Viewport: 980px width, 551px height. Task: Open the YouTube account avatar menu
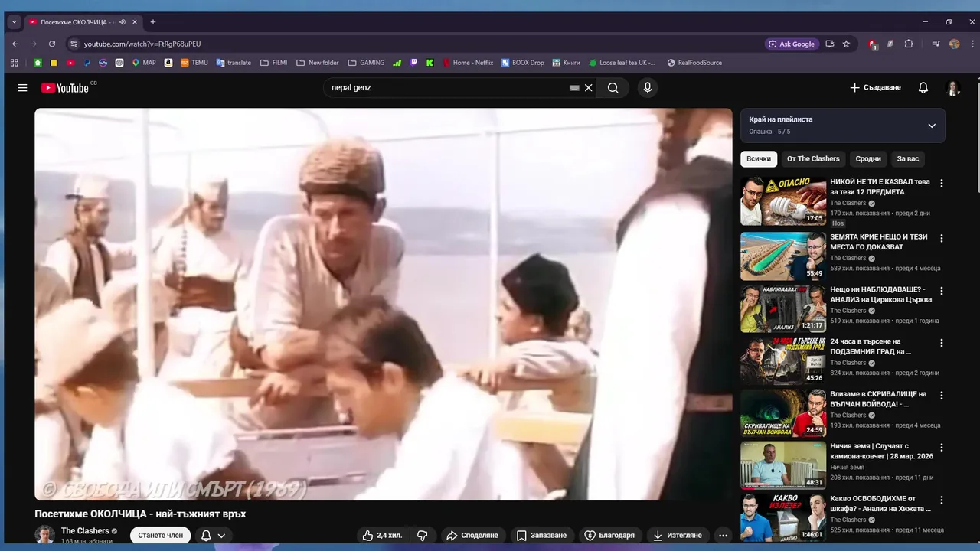tap(953, 88)
